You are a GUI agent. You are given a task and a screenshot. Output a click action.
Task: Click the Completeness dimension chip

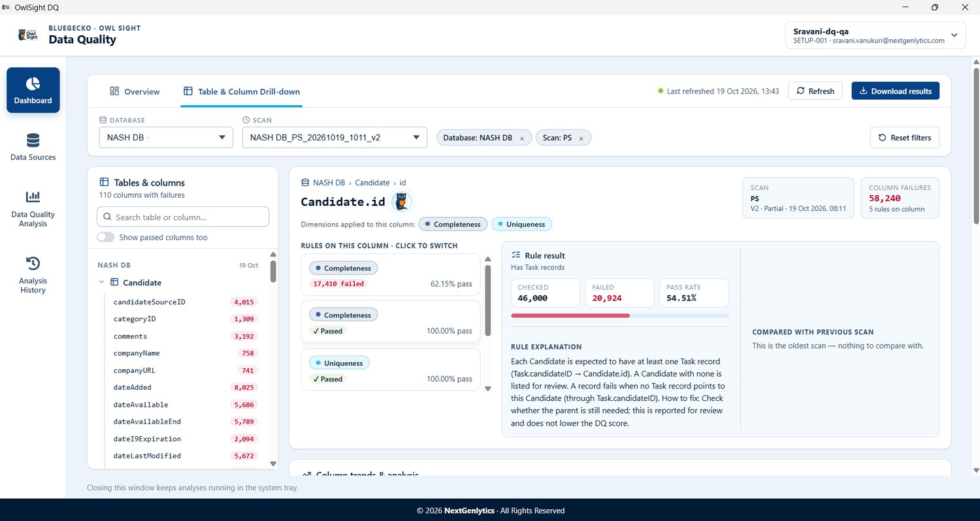click(453, 224)
